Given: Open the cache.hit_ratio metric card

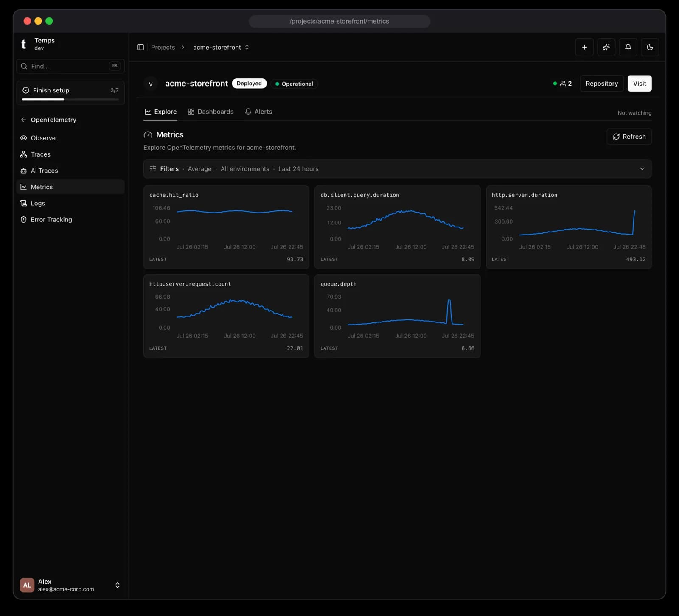Looking at the screenshot, I should coord(226,227).
